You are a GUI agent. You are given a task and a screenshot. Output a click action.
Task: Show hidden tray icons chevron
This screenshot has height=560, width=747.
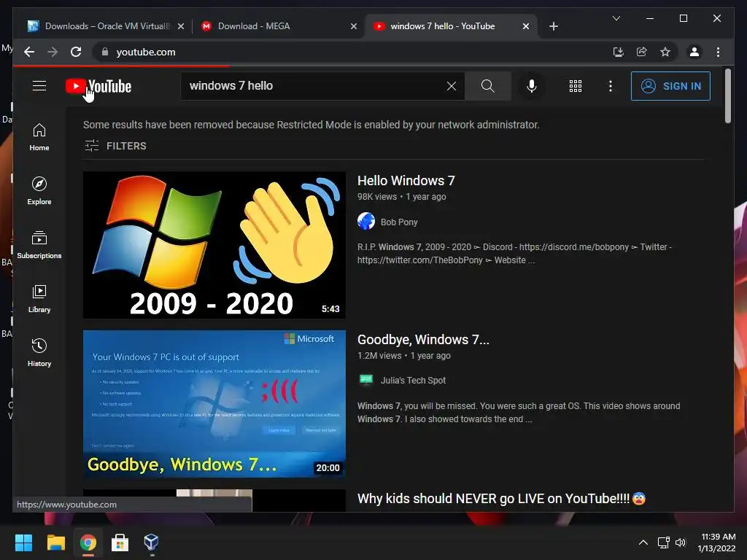pos(643,542)
